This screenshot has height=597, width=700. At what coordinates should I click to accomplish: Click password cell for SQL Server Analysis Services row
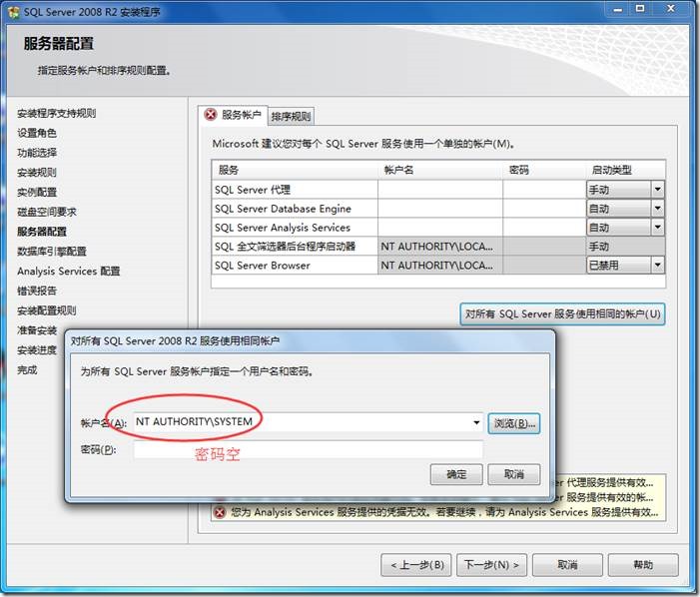544,228
